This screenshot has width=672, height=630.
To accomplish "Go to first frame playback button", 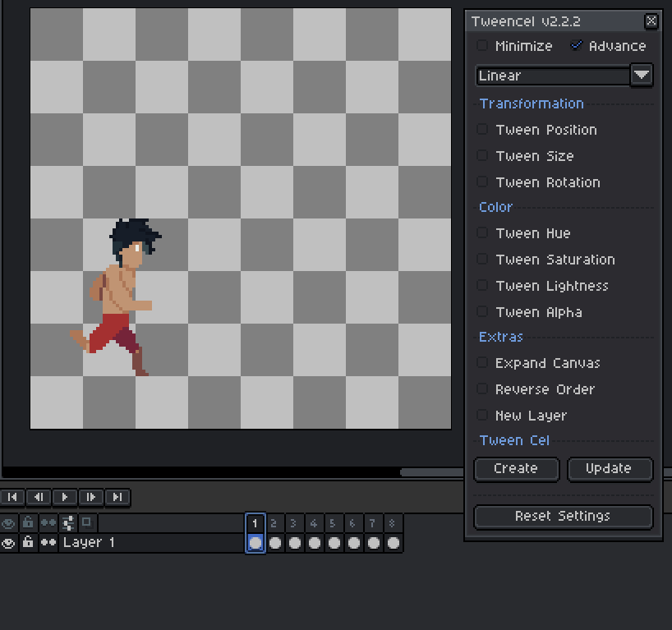I will coord(12,497).
